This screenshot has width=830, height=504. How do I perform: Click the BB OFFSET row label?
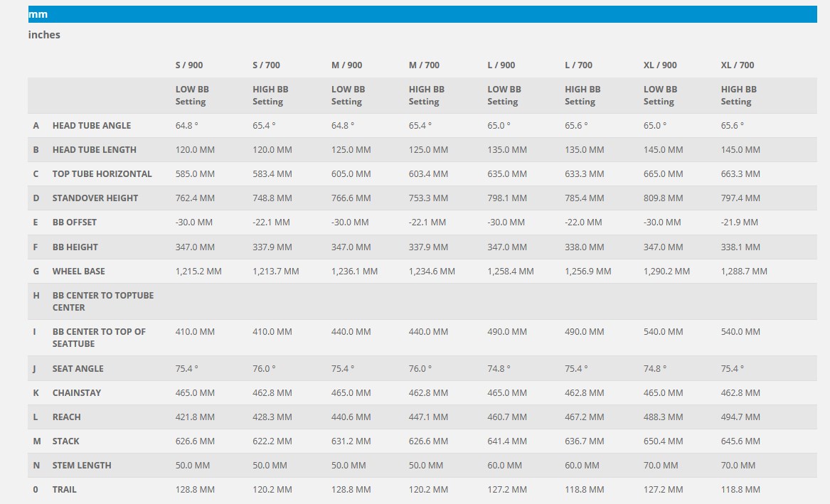click(x=75, y=222)
